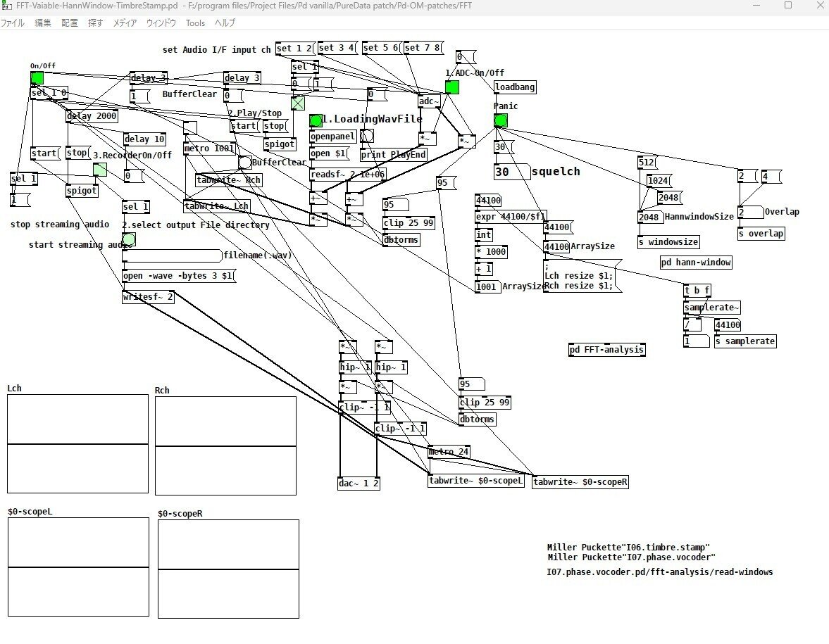Click the 'set 1 2' message box
Screen dimensions: 829x644
pyautogui.click(x=296, y=49)
